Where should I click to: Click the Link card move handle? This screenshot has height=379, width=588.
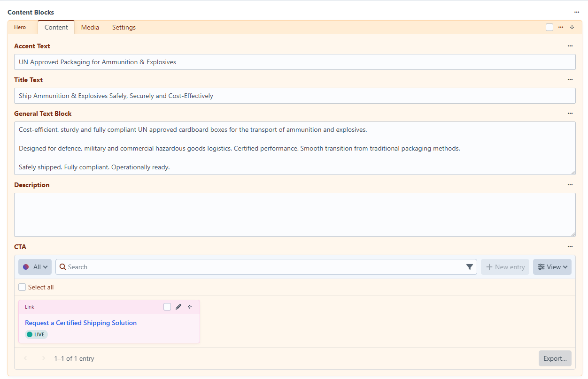coord(190,307)
